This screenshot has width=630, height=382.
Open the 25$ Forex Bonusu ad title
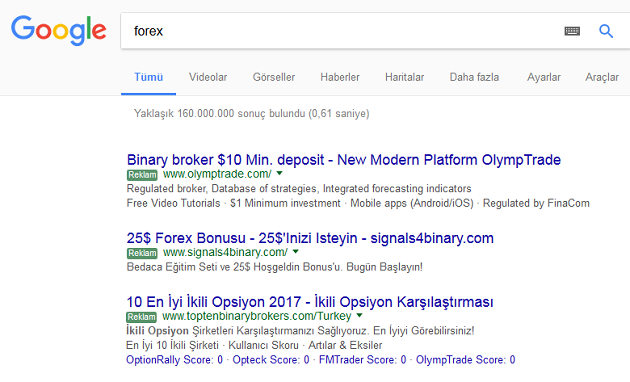pos(310,238)
